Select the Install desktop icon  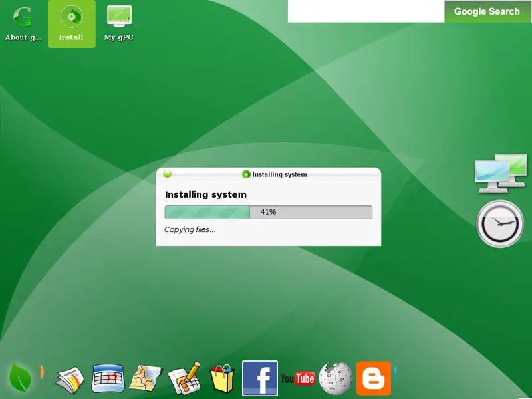click(71, 24)
